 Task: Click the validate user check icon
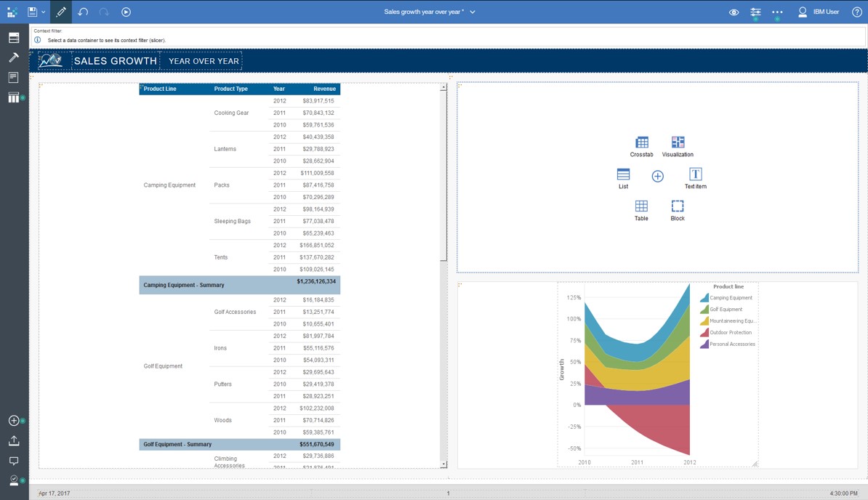pos(14,480)
